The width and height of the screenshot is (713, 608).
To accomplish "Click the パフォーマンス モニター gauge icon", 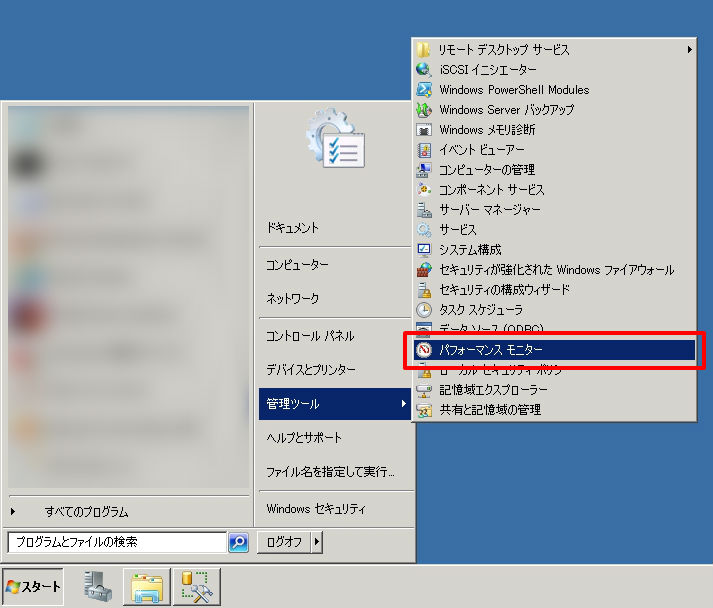I will coord(424,350).
